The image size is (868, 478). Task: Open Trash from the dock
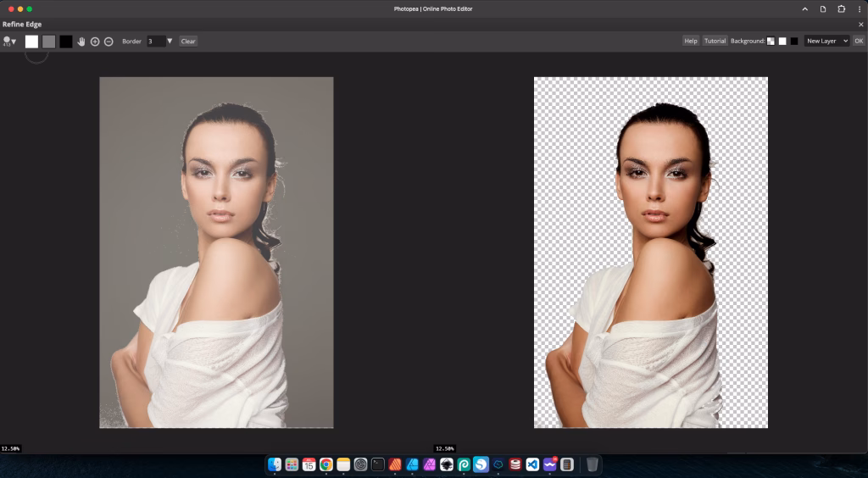click(592, 464)
